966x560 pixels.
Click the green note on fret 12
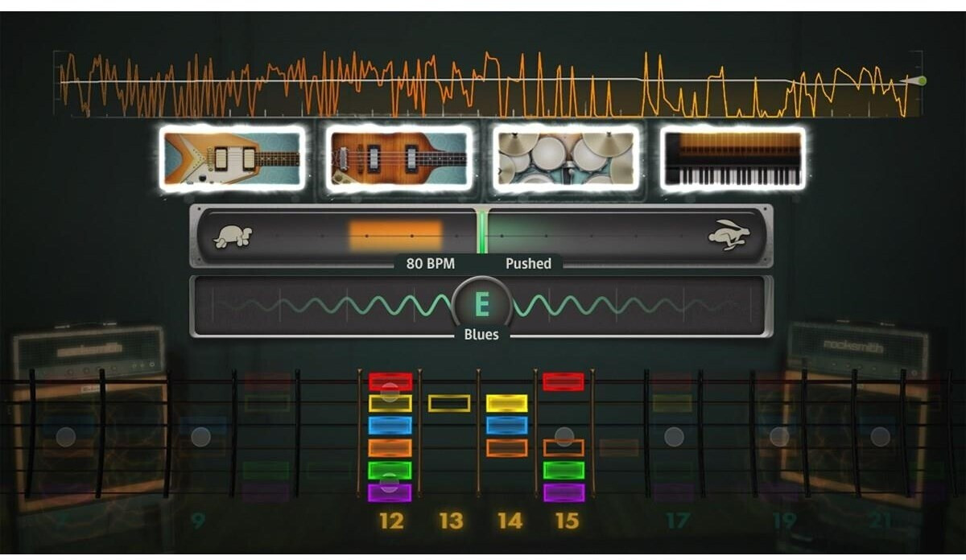click(390, 470)
